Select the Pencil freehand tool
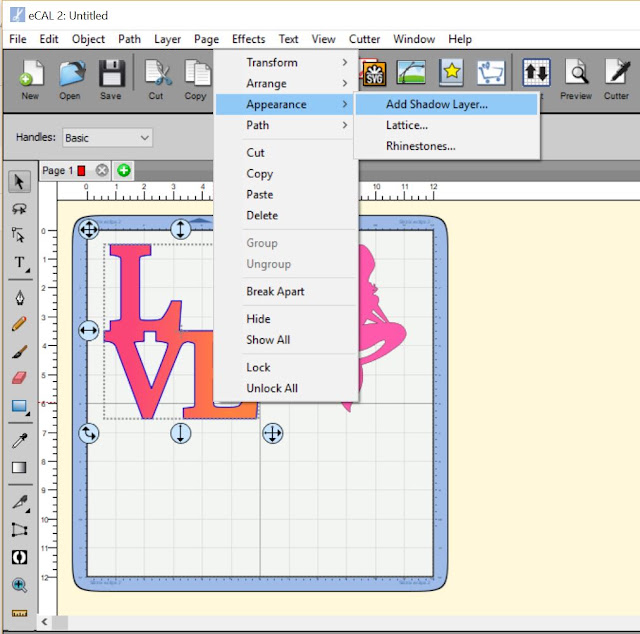The height and width of the screenshot is (634, 640). (x=19, y=324)
